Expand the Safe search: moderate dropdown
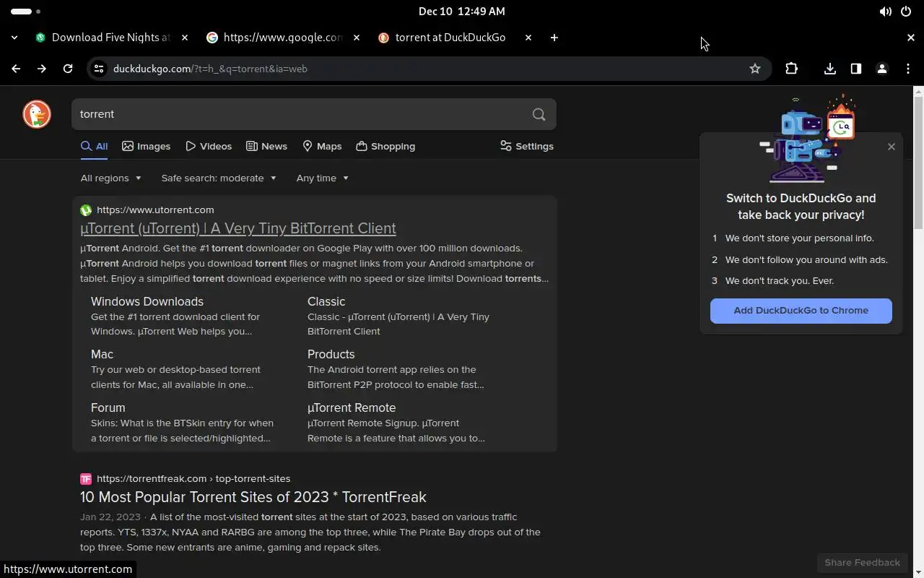 tap(219, 178)
